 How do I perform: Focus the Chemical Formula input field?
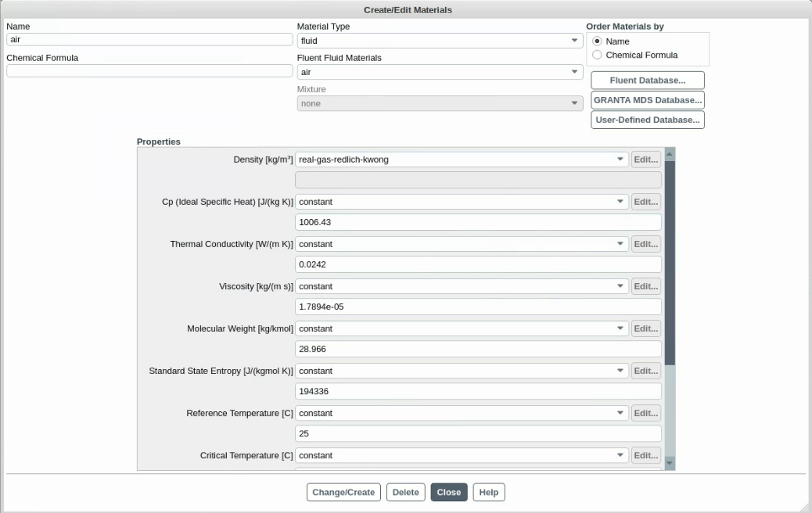149,71
